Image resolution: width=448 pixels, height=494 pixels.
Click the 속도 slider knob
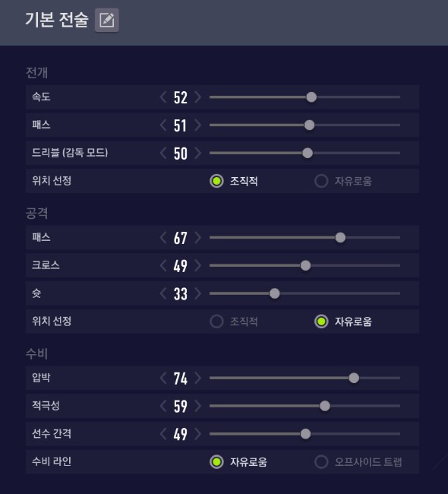click(x=311, y=97)
